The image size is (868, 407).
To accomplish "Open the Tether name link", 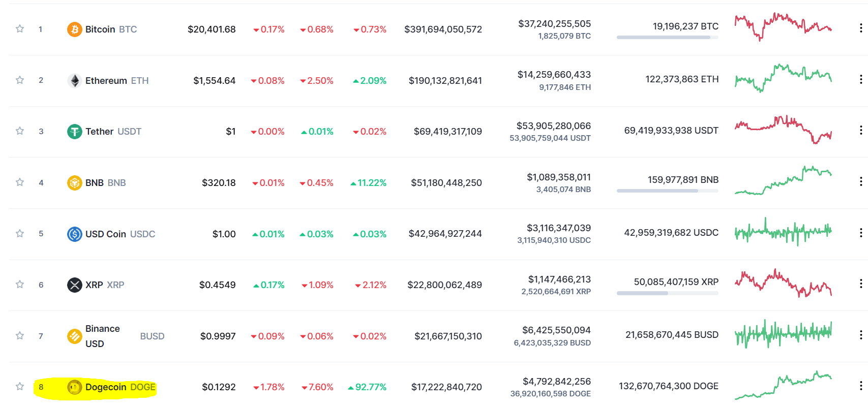I will coord(99,132).
